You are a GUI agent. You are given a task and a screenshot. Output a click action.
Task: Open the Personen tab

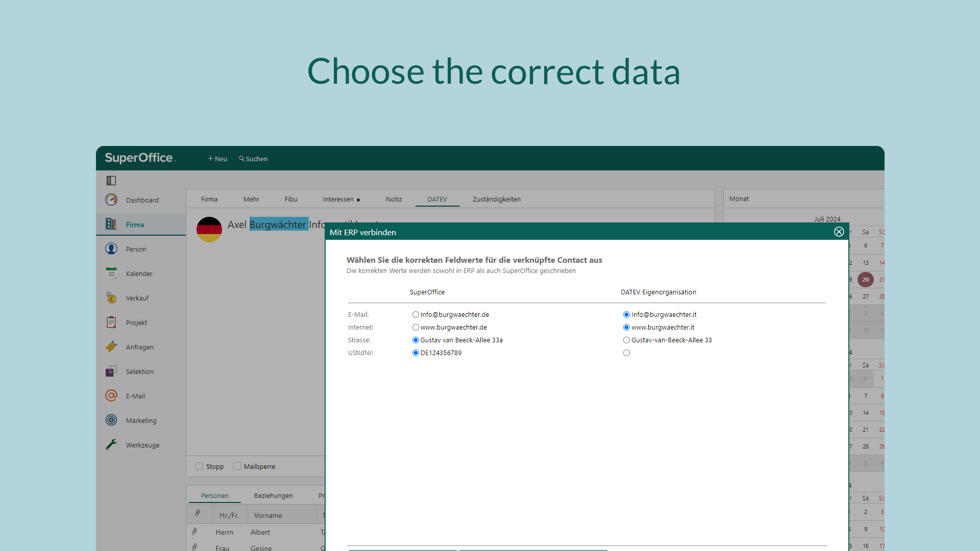tap(215, 495)
